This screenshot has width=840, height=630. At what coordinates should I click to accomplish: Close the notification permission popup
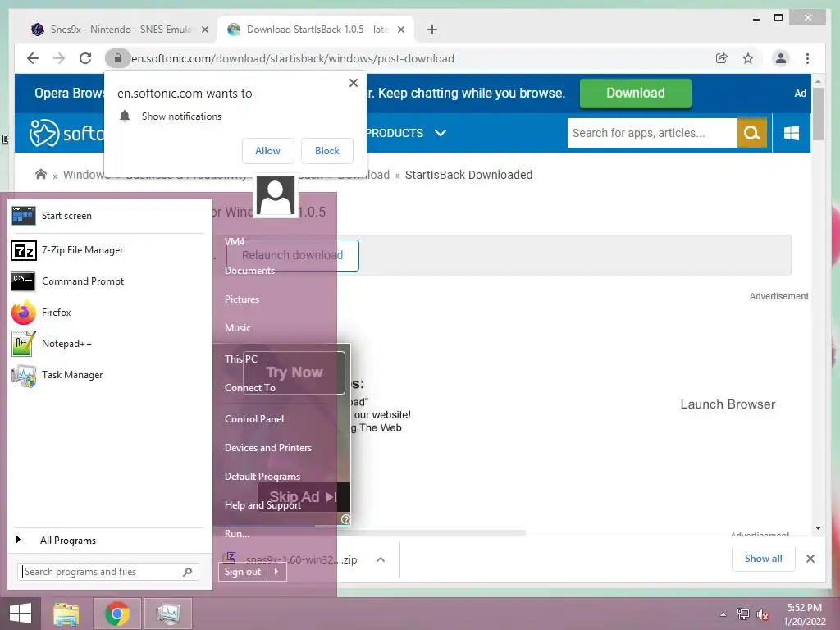pyautogui.click(x=353, y=83)
